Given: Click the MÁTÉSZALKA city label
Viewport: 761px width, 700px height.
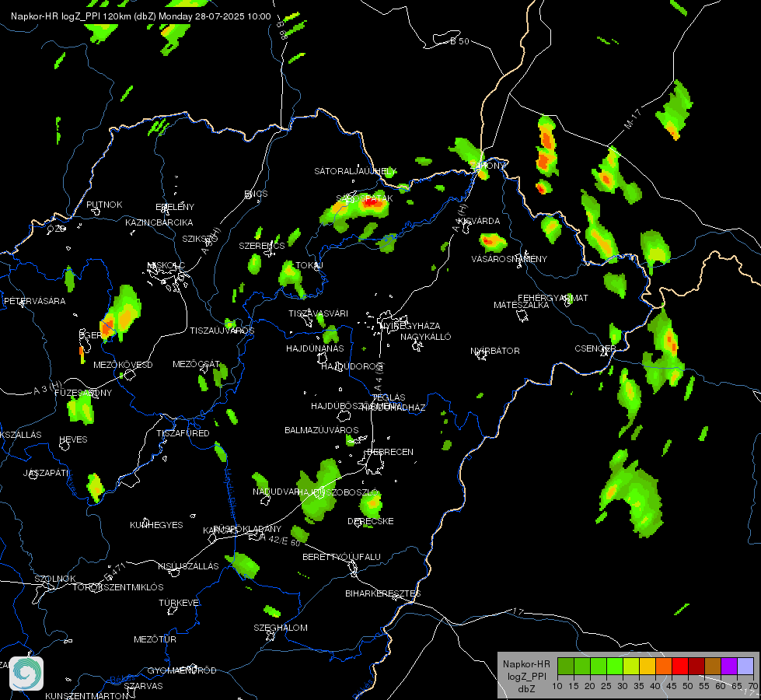Looking at the screenshot, I should pyautogui.click(x=522, y=305).
